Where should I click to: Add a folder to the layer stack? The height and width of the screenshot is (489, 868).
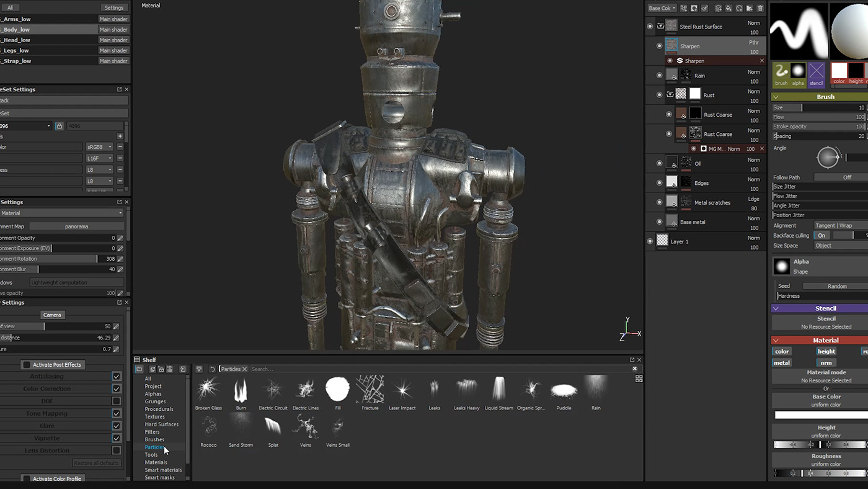(x=750, y=8)
